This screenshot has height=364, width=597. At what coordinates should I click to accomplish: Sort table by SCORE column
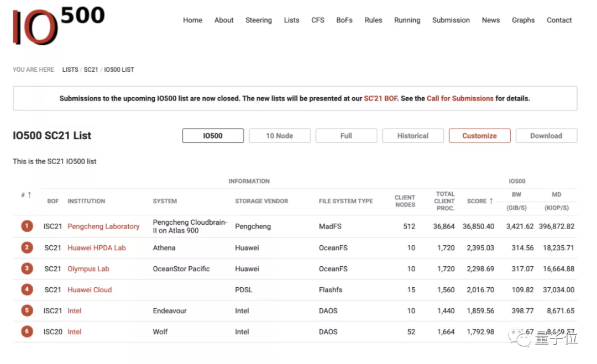479,201
